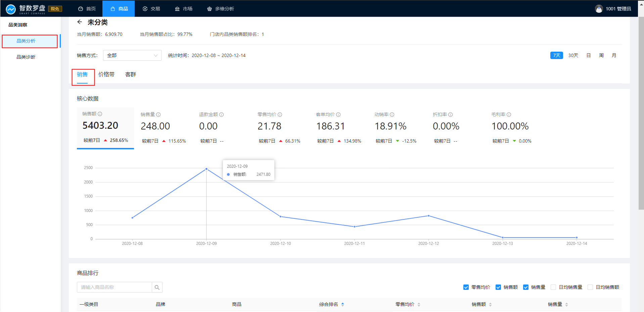Switch to the 价格带 tab

click(x=106, y=74)
